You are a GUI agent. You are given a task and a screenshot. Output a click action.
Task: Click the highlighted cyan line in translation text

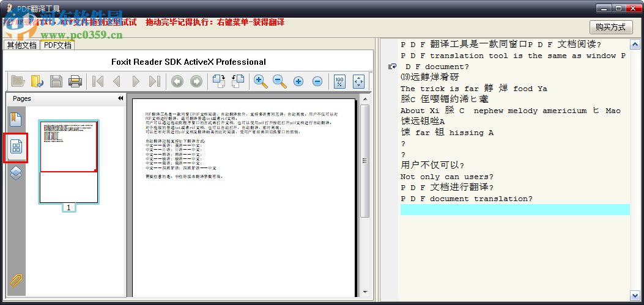coord(515,210)
